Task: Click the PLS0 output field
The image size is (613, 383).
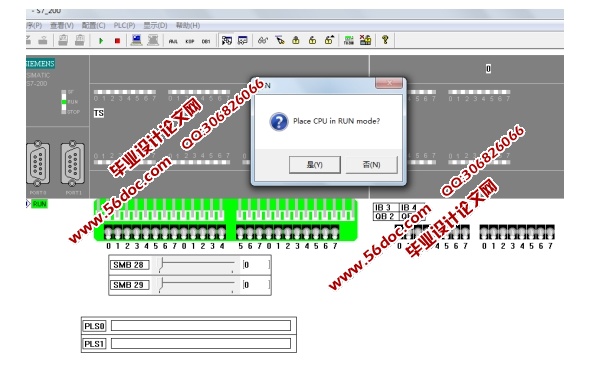Action: tap(201, 326)
